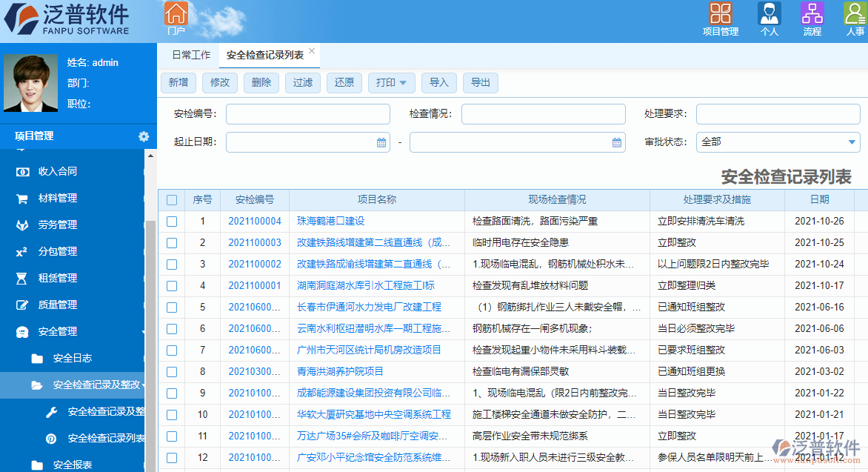Click the gear icon beside 项目管理

tap(145, 136)
